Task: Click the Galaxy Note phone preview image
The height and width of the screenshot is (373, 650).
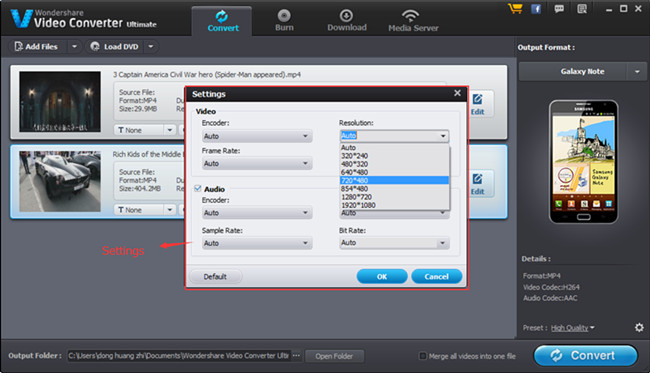Action: point(583,162)
